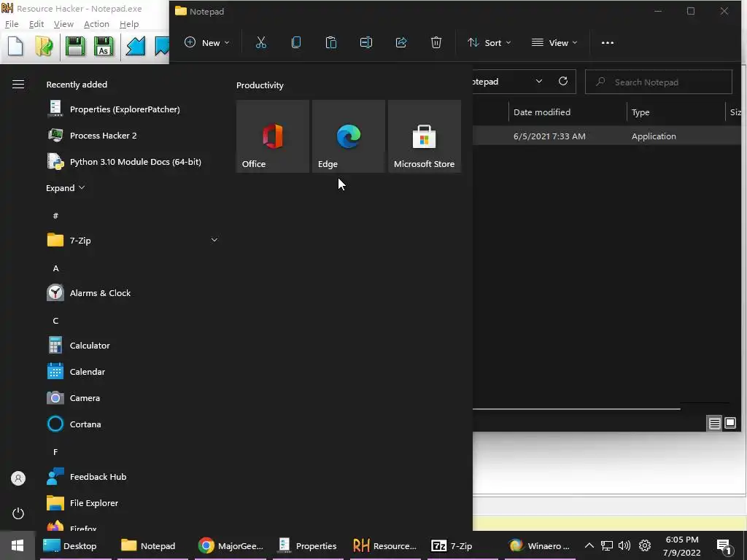The height and width of the screenshot is (560, 747).
Task: Open Edit menu in Resource Hacker
Action: tap(36, 24)
